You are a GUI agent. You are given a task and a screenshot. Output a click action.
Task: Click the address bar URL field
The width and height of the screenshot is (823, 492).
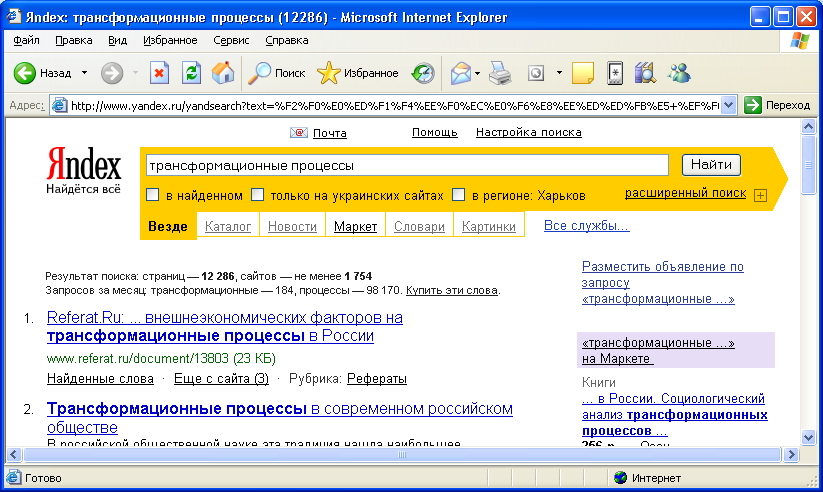point(394,106)
